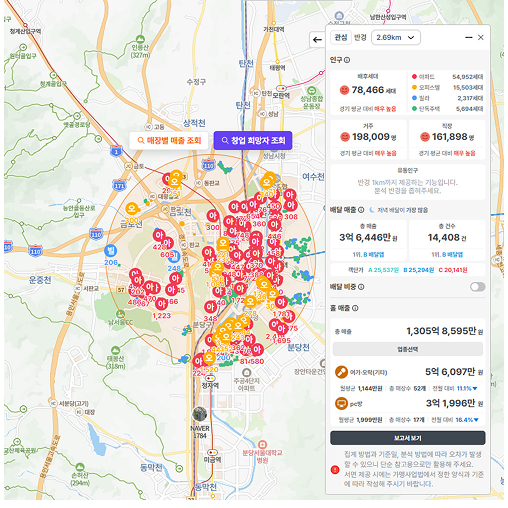Click the NAVER 1784 building thumbnail
The height and width of the screenshot is (508, 508).
click(200, 414)
